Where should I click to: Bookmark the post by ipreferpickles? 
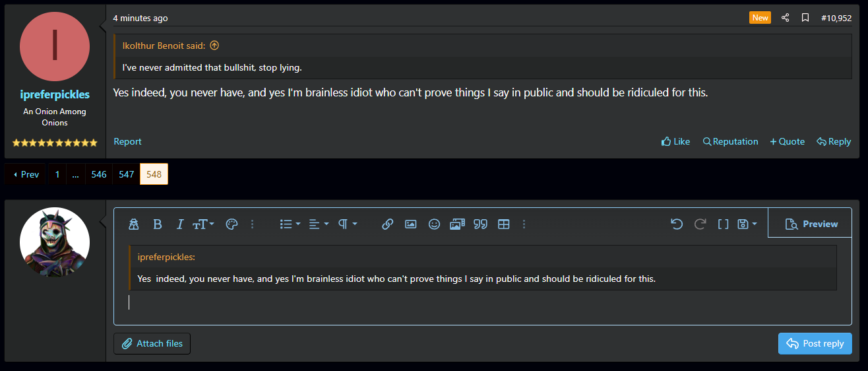(x=805, y=18)
